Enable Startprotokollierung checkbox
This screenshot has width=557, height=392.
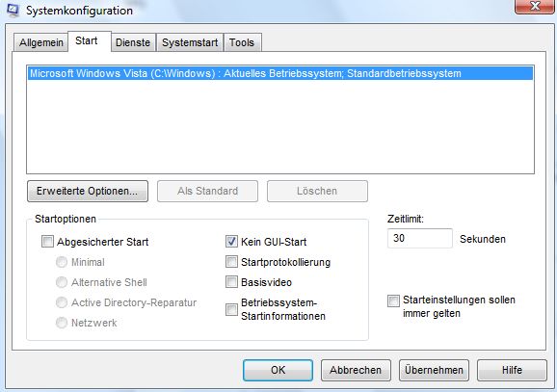pos(231,262)
